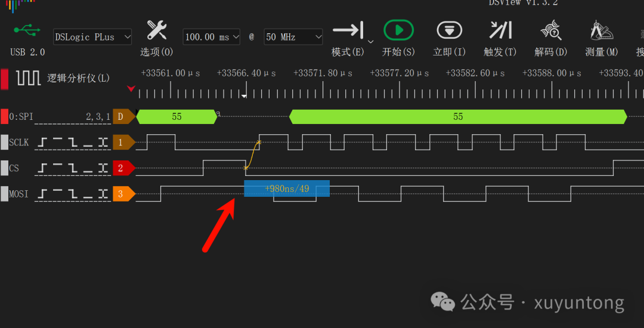Click the 2,3,1 channel mapping text
Screen dimensions: 644x328
click(x=98, y=117)
